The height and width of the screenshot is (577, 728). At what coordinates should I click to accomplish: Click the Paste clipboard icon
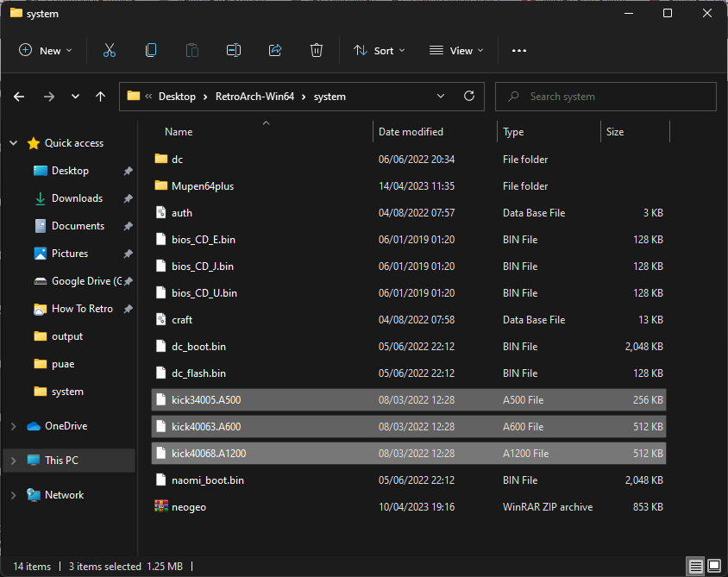tap(192, 50)
